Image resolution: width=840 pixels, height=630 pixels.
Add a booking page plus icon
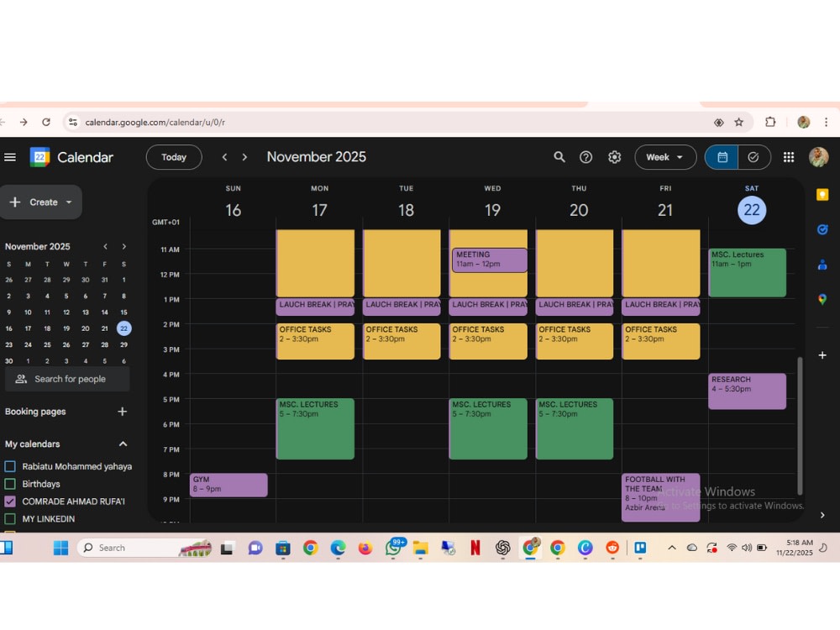[x=122, y=412]
